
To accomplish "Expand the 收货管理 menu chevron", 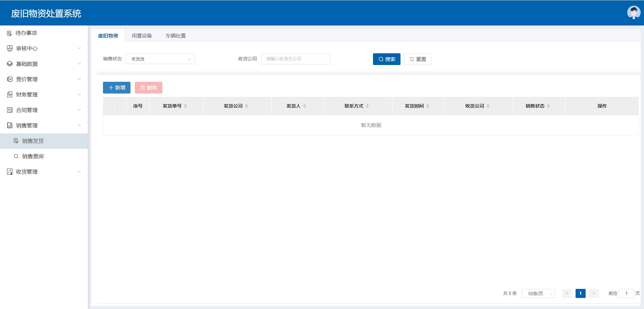I will coord(79,172).
